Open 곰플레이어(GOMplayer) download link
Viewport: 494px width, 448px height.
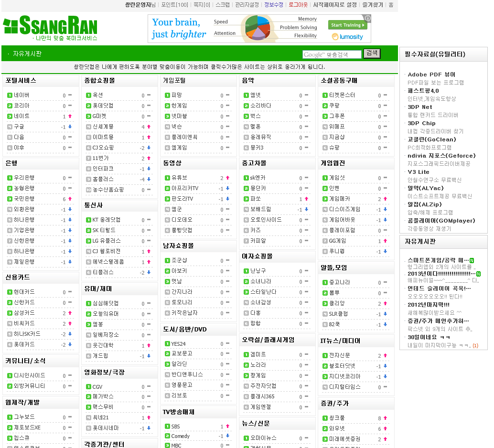441,221
